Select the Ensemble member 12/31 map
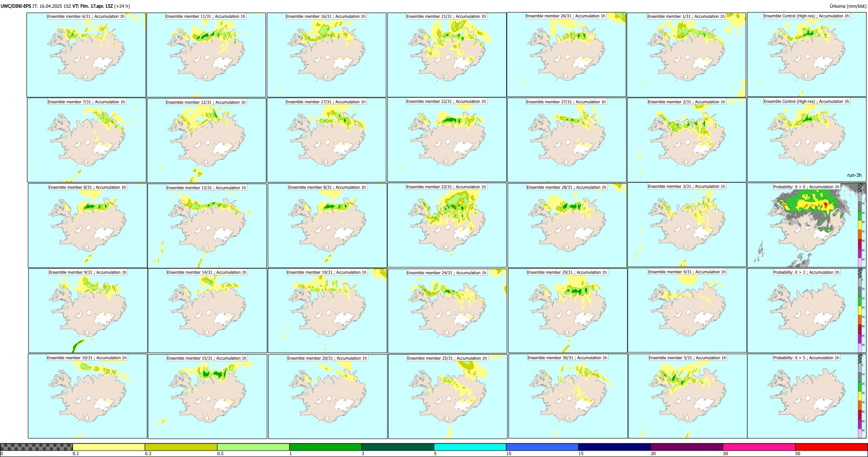The image size is (868, 457). 206,141
